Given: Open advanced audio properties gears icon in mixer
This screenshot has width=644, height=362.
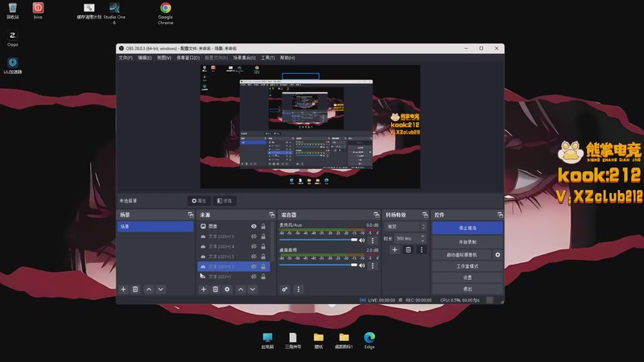Looking at the screenshot, I should coord(285,290).
